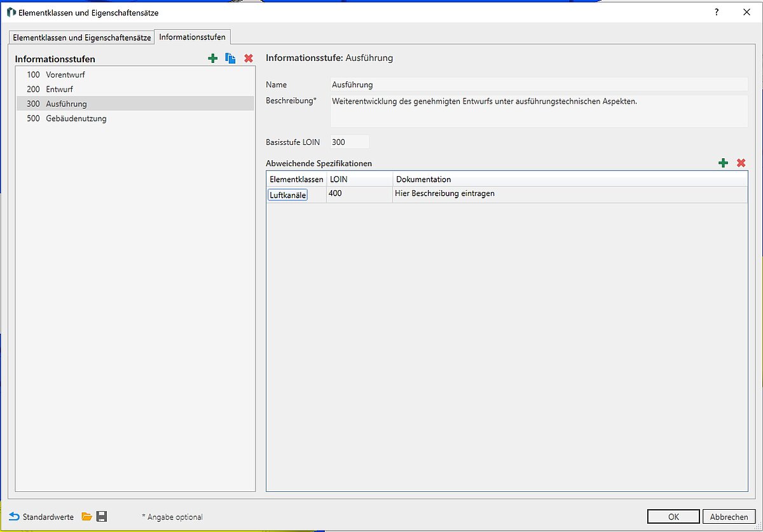This screenshot has height=532, width=763.
Task: Add a new Informationsstufe with green plus
Action: pyautogui.click(x=213, y=58)
